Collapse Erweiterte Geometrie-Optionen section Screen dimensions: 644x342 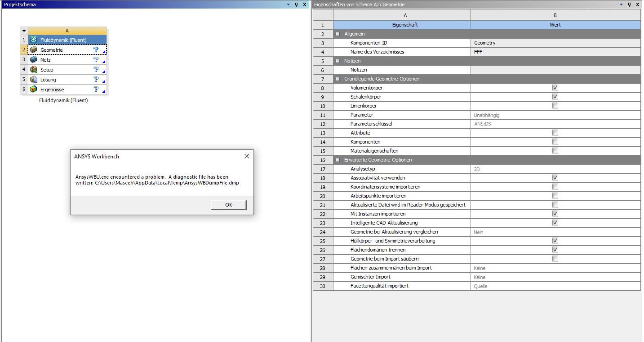point(338,160)
